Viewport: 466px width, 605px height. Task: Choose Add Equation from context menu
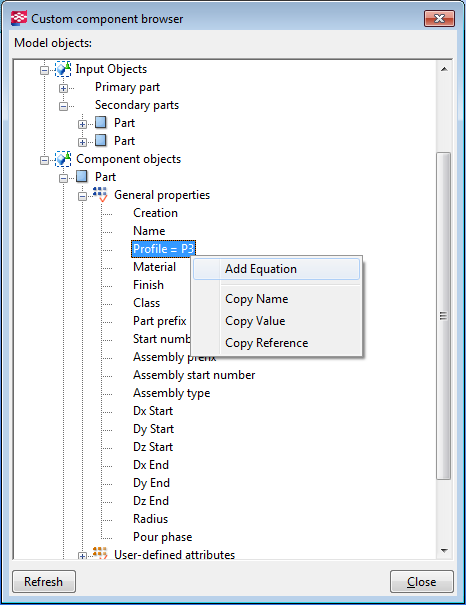(276, 269)
